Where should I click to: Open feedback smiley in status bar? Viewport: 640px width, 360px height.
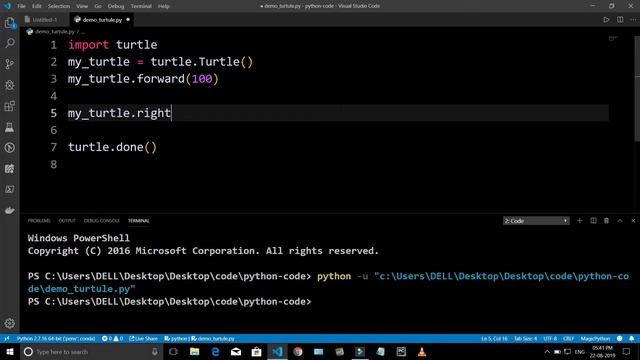[620, 339]
